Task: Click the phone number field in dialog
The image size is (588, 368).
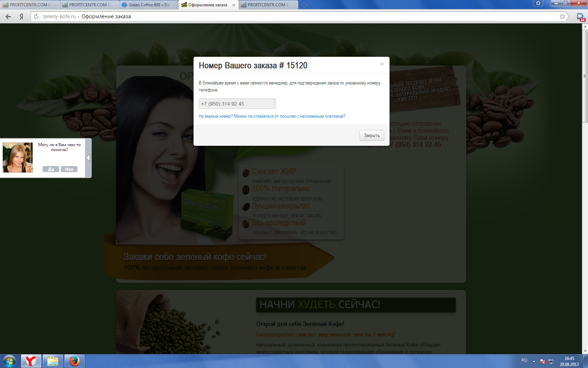Action: pyautogui.click(x=237, y=104)
